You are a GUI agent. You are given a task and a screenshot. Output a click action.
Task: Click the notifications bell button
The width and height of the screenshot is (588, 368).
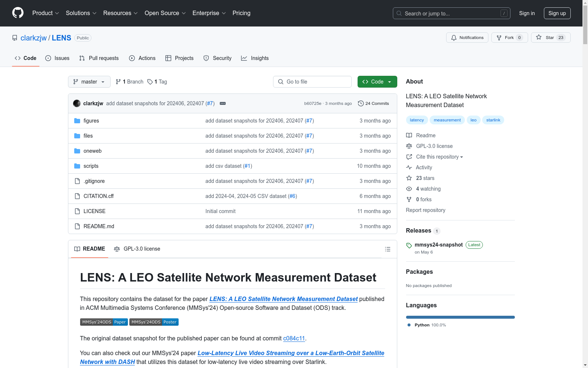[467, 38]
